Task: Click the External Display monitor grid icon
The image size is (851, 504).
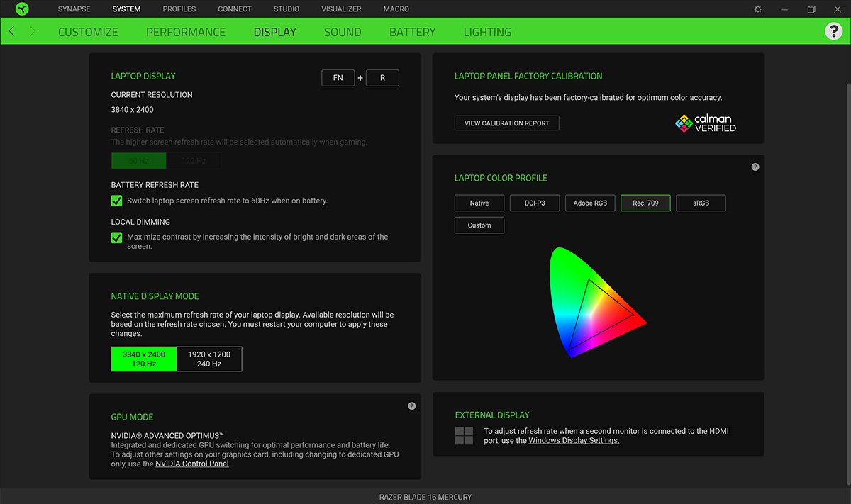Action: click(x=464, y=435)
